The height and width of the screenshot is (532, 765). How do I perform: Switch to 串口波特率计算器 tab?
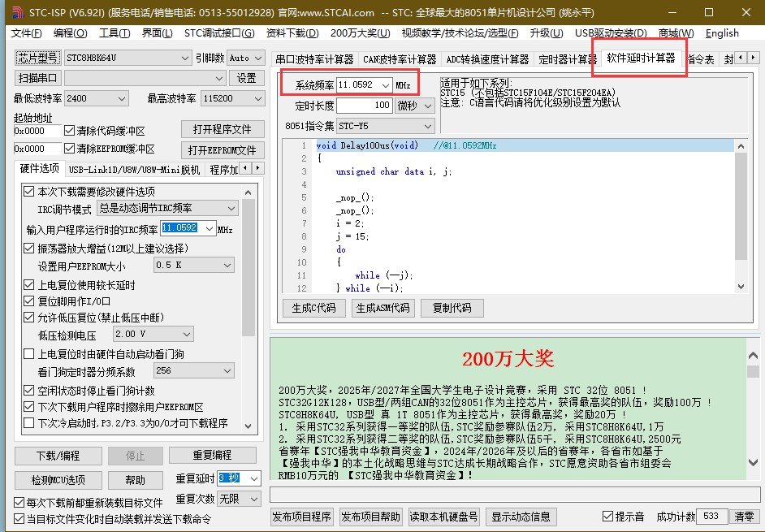pos(314,59)
